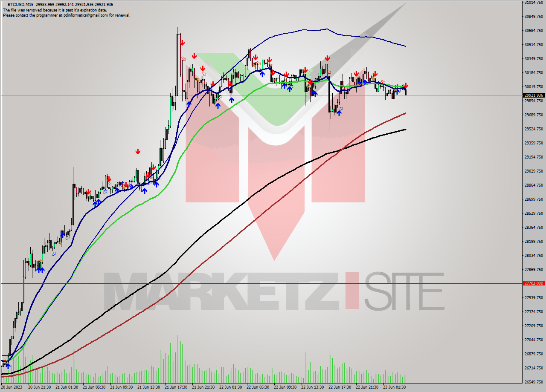Click the pdinformatics@gmail.com renewal message line
Screen dimensions: 546x392
point(67,15)
